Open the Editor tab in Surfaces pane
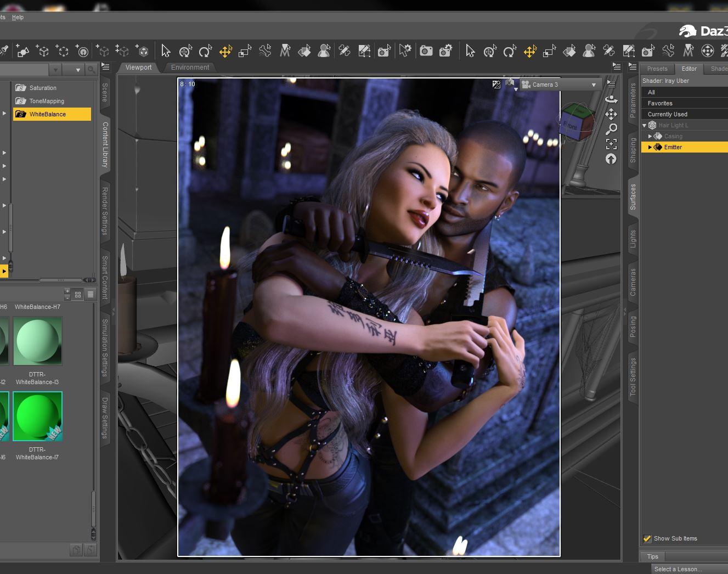This screenshot has width=728, height=574. (x=689, y=69)
